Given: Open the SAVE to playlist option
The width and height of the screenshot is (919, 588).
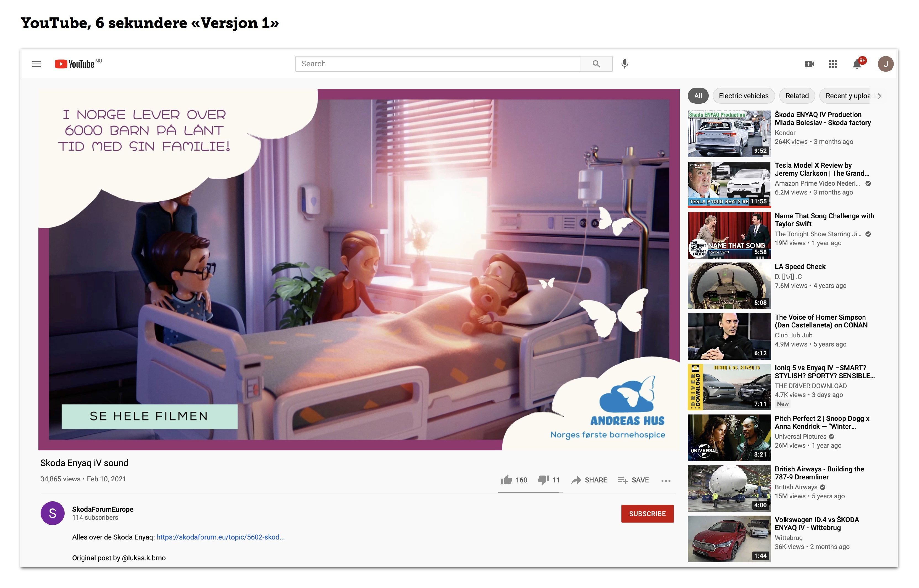Looking at the screenshot, I should [633, 480].
